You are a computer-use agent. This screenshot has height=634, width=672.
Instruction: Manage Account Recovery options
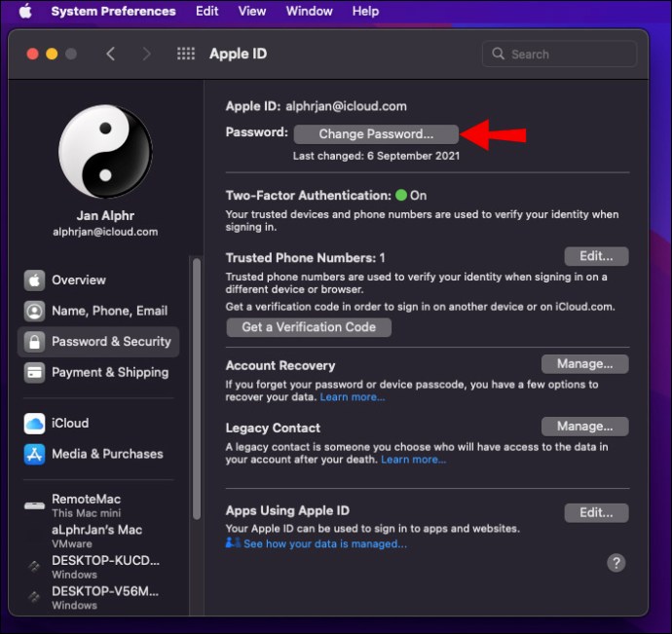[x=584, y=364]
